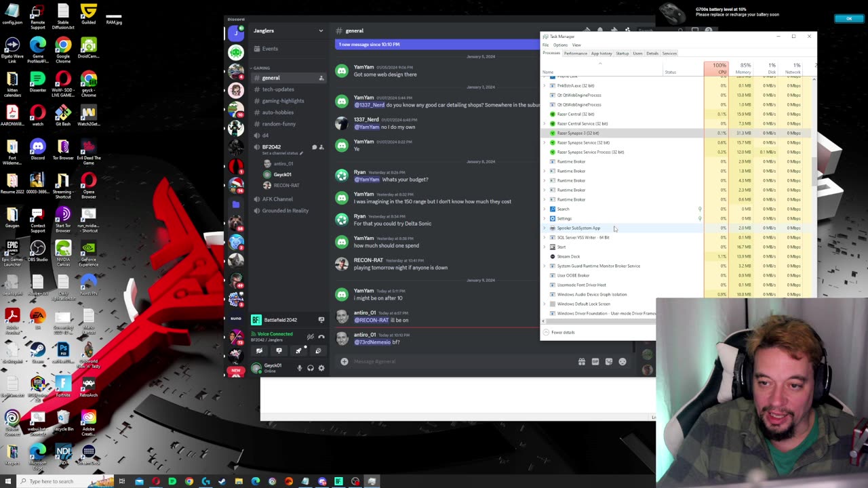Expand the Janglers server dropdown menu

tap(321, 30)
